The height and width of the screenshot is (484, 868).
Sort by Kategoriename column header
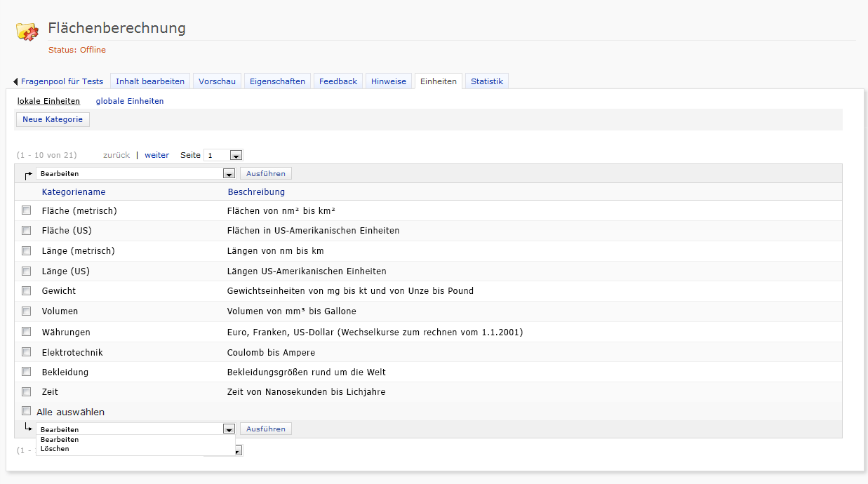coord(74,192)
